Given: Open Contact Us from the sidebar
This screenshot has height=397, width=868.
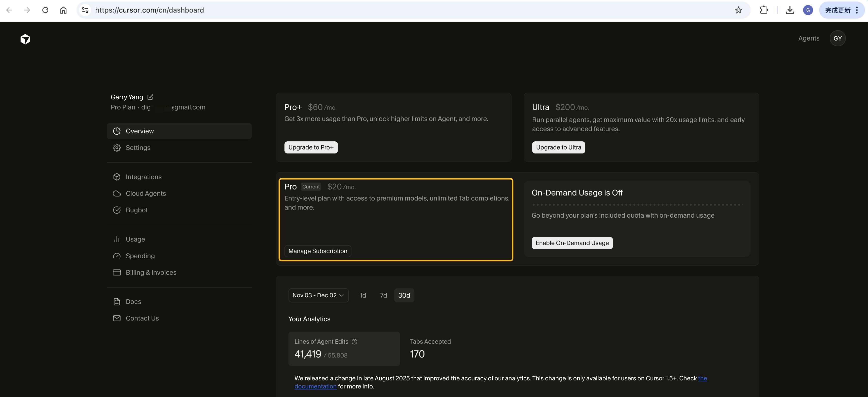Looking at the screenshot, I should (142, 318).
